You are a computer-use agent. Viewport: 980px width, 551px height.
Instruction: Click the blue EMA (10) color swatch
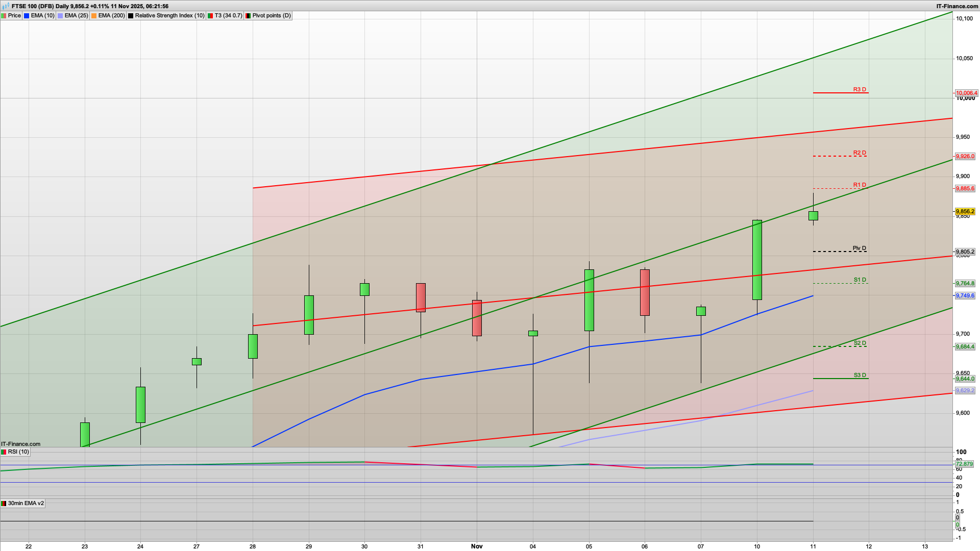point(27,16)
